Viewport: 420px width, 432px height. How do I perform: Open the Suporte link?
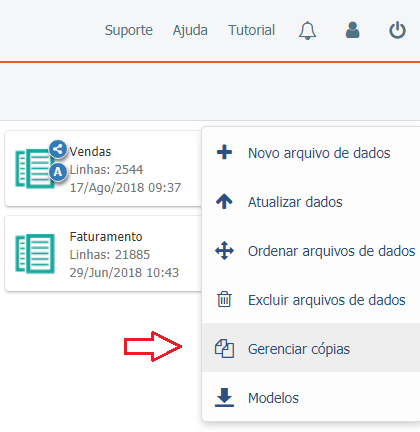point(129,30)
